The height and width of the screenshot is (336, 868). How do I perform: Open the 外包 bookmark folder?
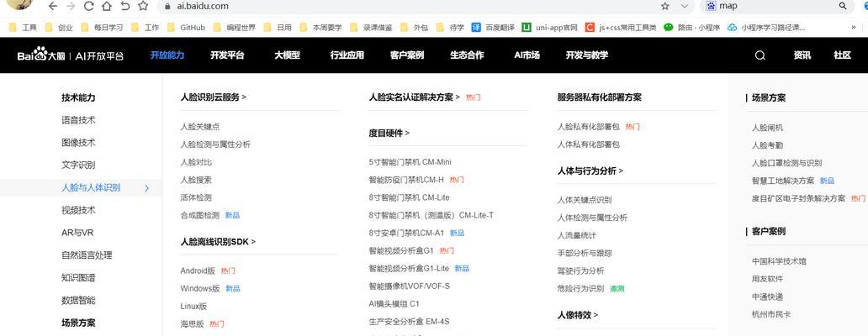(x=414, y=27)
